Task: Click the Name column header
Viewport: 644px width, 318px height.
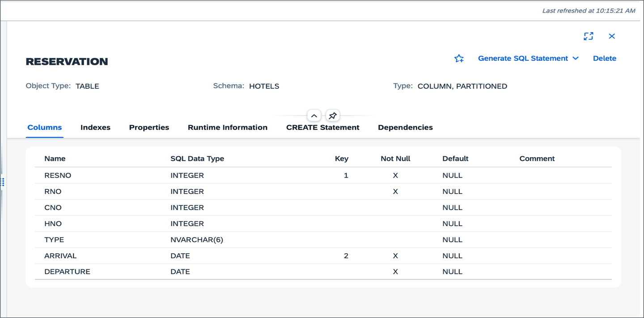Action: [x=55, y=159]
